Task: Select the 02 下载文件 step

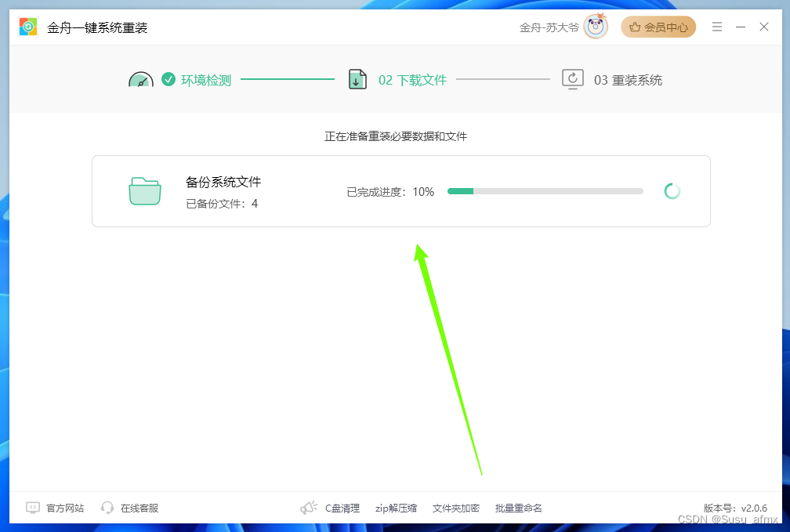Action: pyautogui.click(x=412, y=80)
